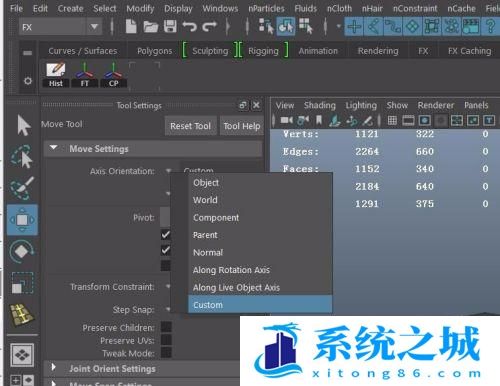Click the Tool Help button
The width and height of the screenshot is (500, 386).
[x=242, y=126]
